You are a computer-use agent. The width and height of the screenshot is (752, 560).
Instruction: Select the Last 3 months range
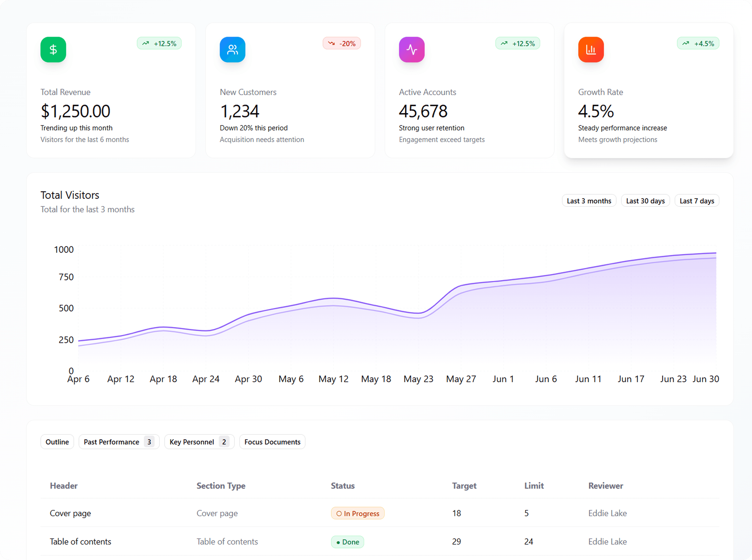[x=589, y=201]
